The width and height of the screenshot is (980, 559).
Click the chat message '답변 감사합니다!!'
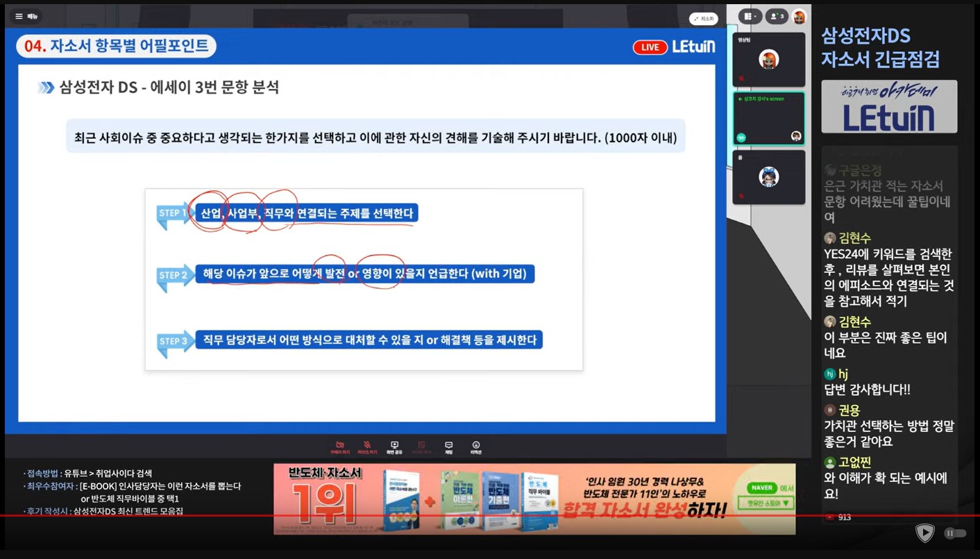[x=867, y=390]
